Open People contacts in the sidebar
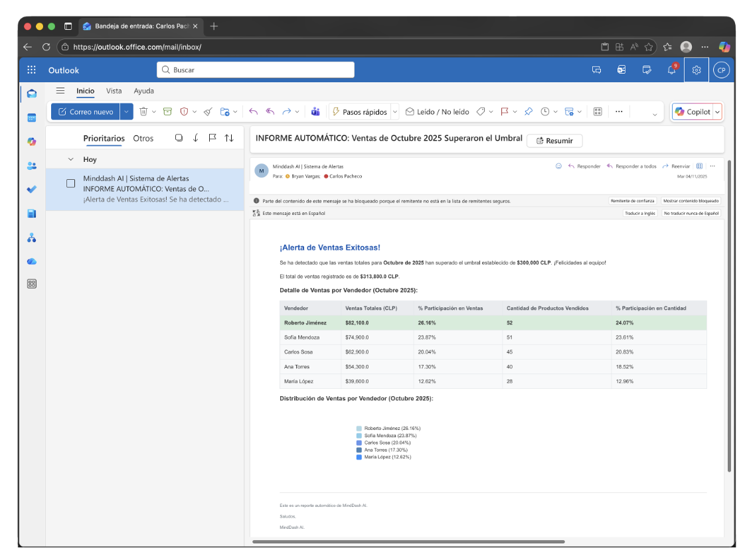Image resolution: width=745 pixels, height=560 pixels. point(32,166)
